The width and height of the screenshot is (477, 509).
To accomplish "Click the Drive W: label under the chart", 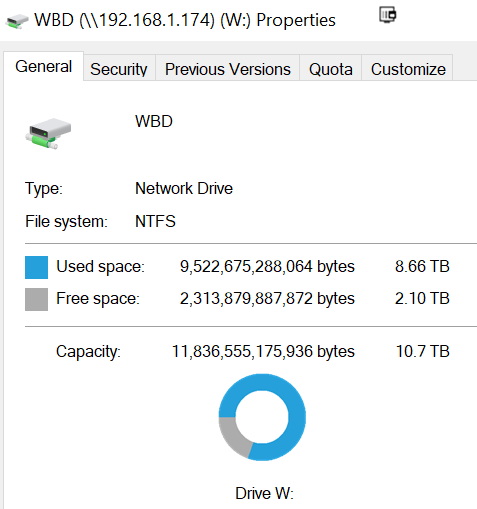I will click(x=264, y=493).
